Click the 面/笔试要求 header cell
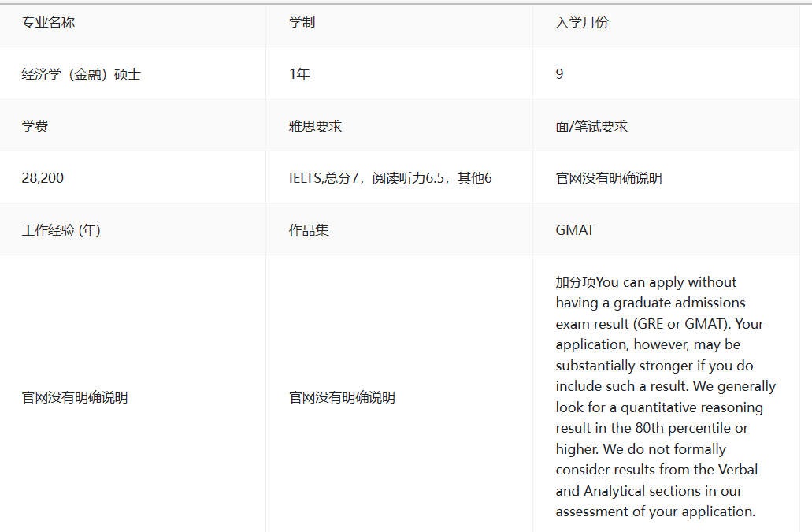 [x=591, y=126]
